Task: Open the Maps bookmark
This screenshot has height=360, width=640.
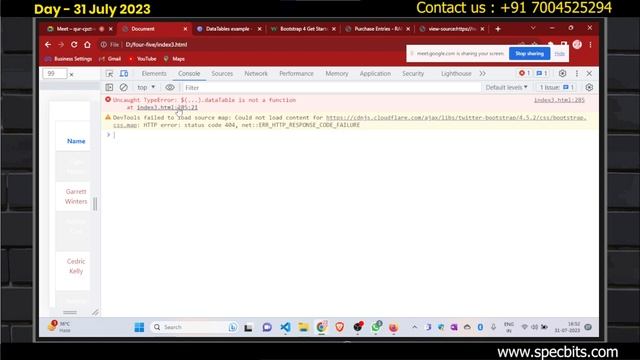Action: click(x=174, y=59)
